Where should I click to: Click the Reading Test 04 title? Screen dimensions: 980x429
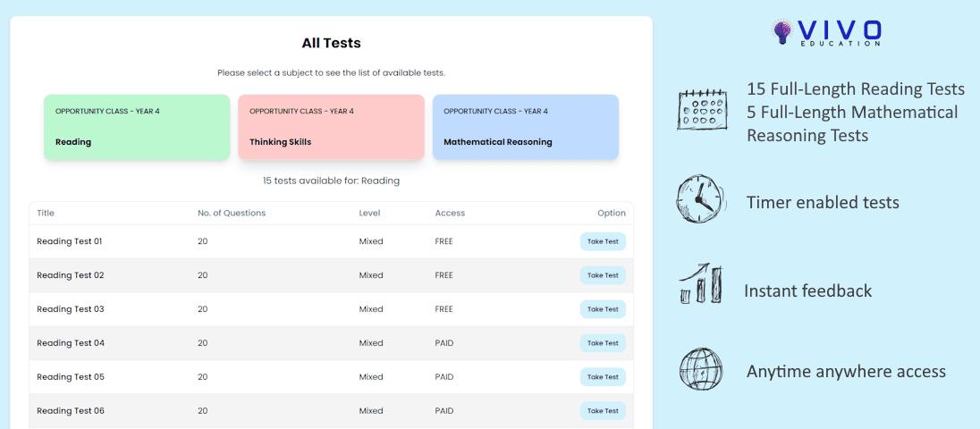point(71,343)
